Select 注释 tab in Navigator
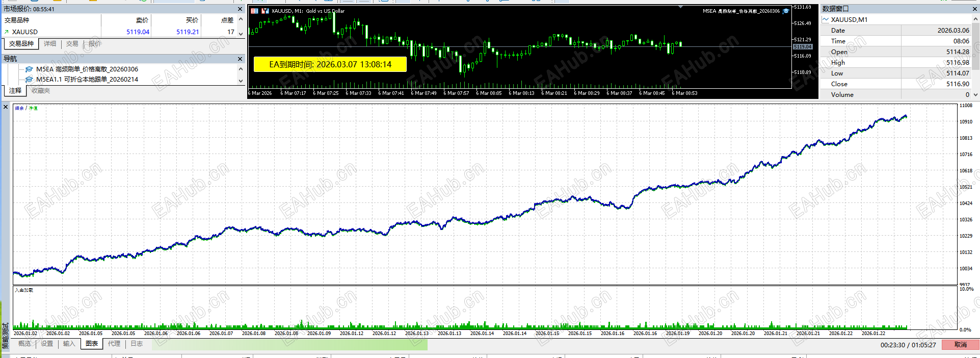Viewport: 980px width, 358px height. [x=15, y=91]
